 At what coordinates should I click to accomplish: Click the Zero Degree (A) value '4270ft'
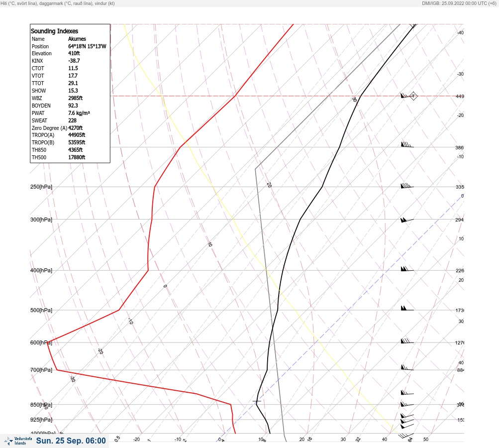click(x=76, y=128)
